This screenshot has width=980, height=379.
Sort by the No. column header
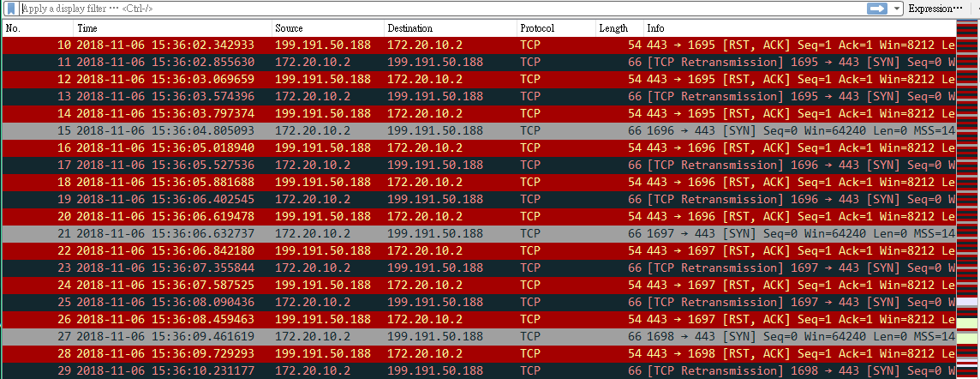point(39,29)
